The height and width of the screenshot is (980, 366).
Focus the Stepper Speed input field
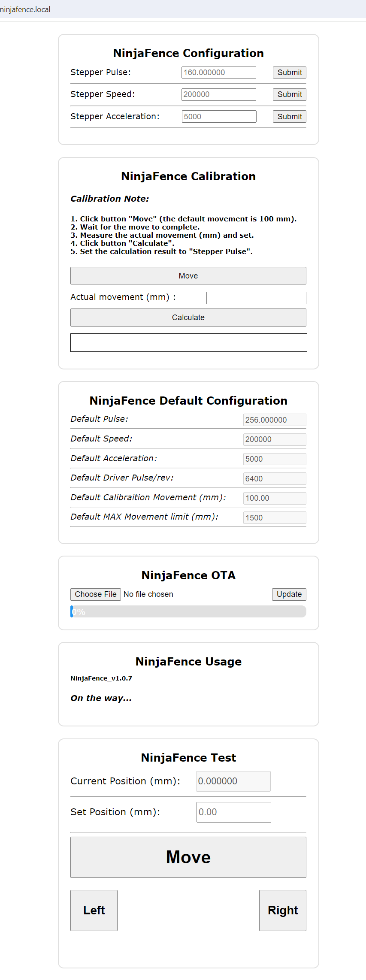tap(218, 94)
